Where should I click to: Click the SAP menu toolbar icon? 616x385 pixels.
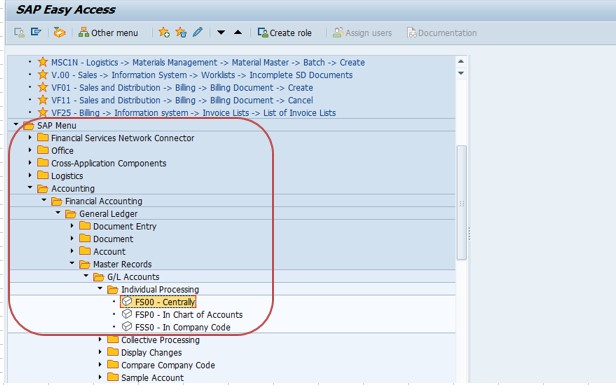pos(36,32)
